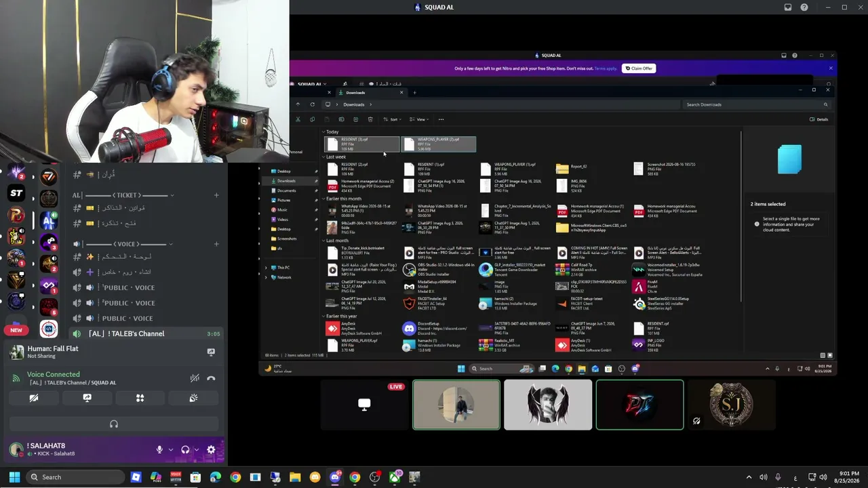The width and height of the screenshot is (868, 488).
Task: Open the taskbar clock and date
Action: (x=846, y=477)
